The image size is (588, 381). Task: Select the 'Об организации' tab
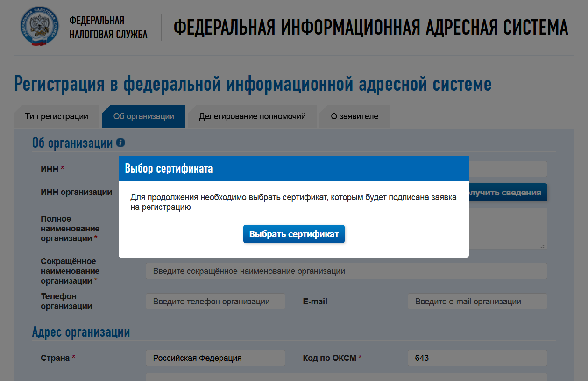(144, 116)
